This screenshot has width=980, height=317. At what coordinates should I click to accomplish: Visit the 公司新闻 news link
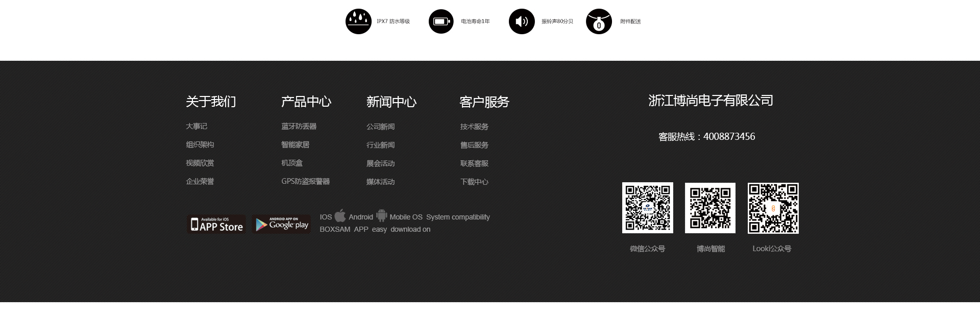click(380, 127)
